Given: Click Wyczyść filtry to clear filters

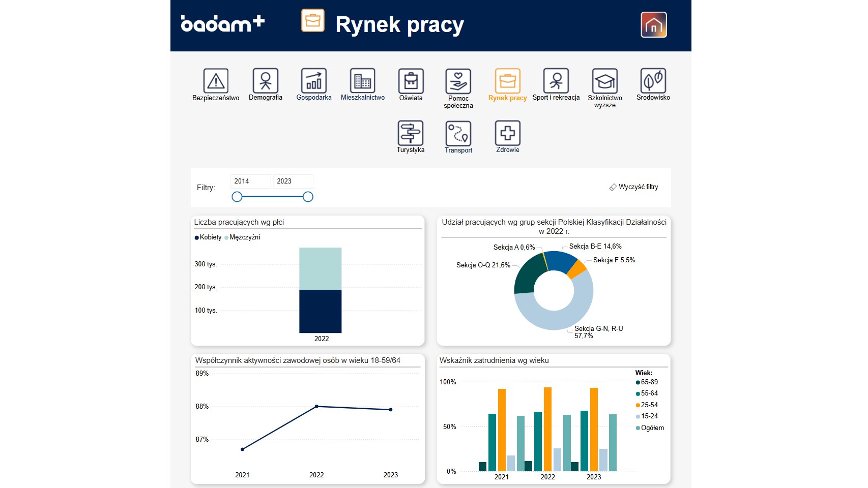Looking at the screenshot, I should click(x=633, y=187).
